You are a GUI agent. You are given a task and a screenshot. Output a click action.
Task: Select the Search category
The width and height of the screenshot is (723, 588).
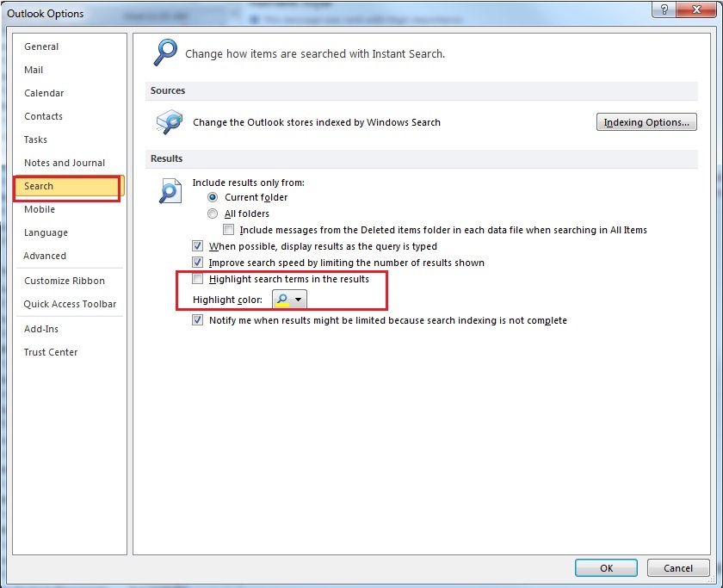tap(69, 186)
